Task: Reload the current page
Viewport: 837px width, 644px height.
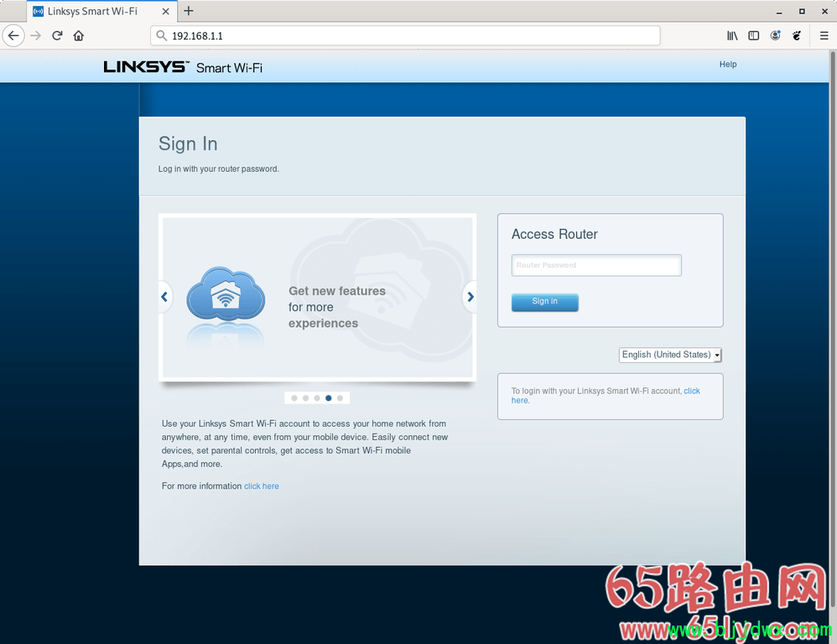Action: pos(57,36)
